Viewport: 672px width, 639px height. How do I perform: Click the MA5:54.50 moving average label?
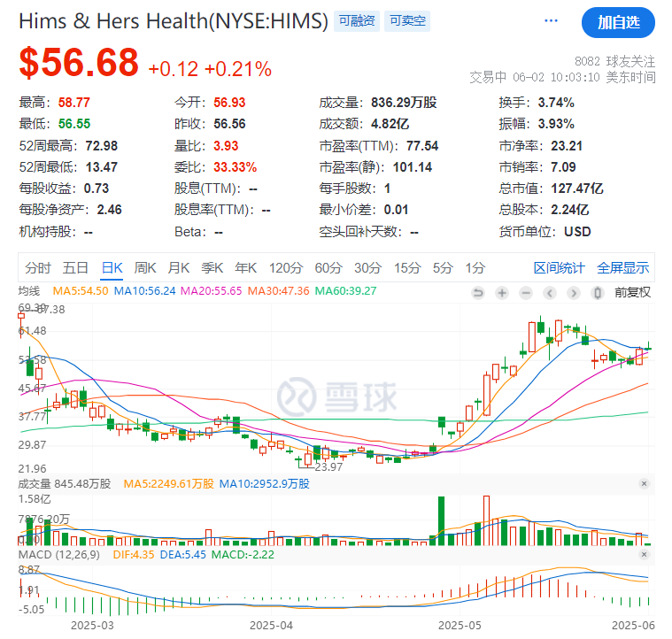pos(81,291)
